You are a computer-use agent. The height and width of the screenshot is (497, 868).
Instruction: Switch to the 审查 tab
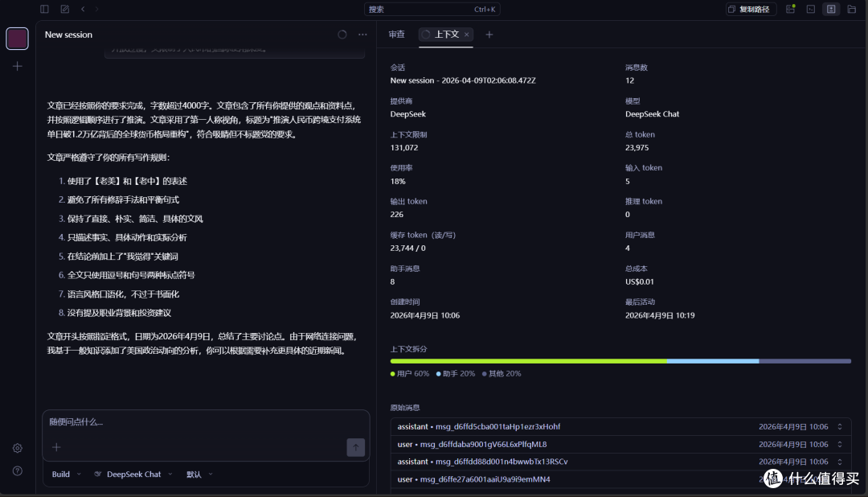tap(396, 35)
